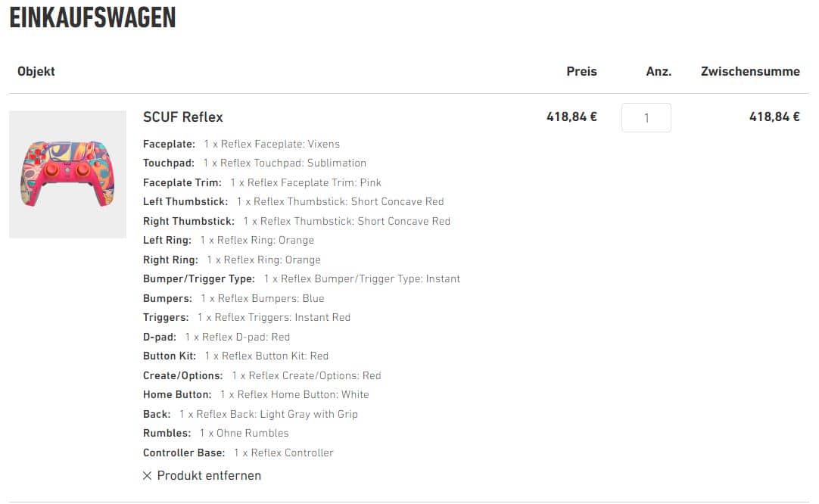This screenshot has height=504, width=819.
Task: Click the unit price 418,84 € under Preis
Action: pyautogui.click(x=571, y=117)
